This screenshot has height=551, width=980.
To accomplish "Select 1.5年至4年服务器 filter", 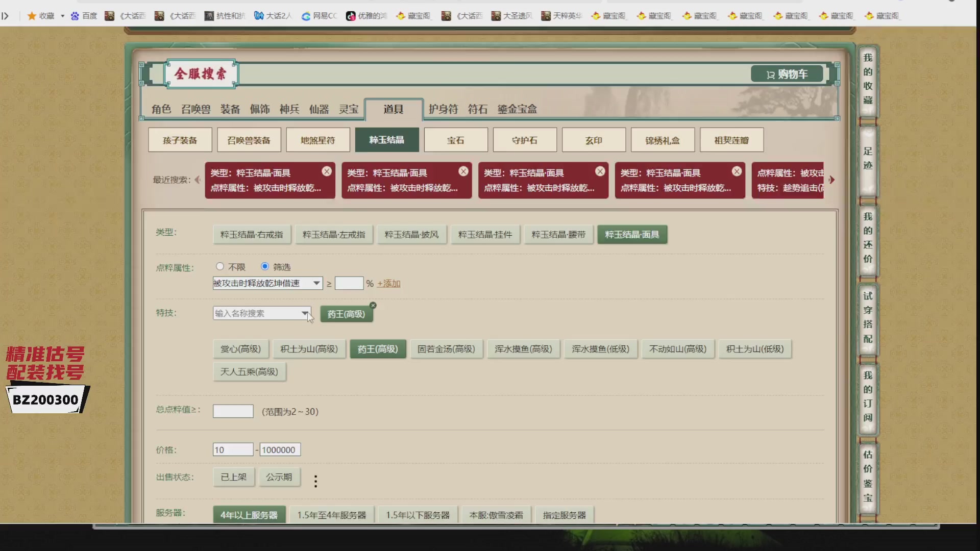I will coord(332,515).
